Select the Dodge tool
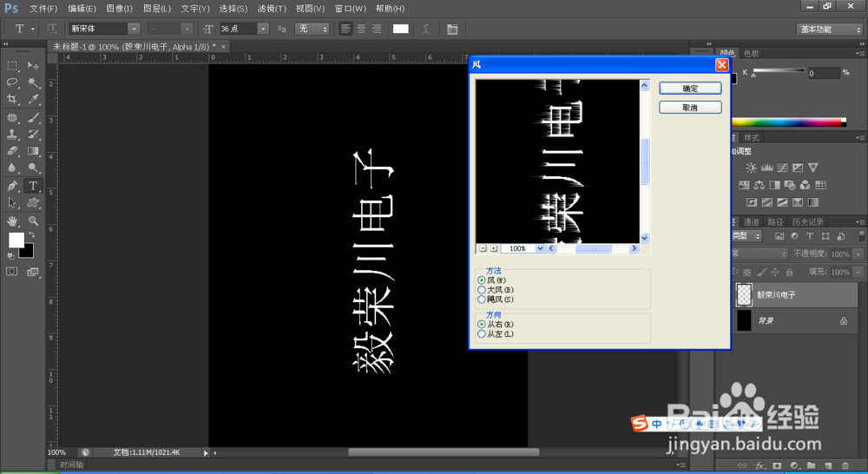Viewport: 868px width, 474px height. click(x=33, y=168)
